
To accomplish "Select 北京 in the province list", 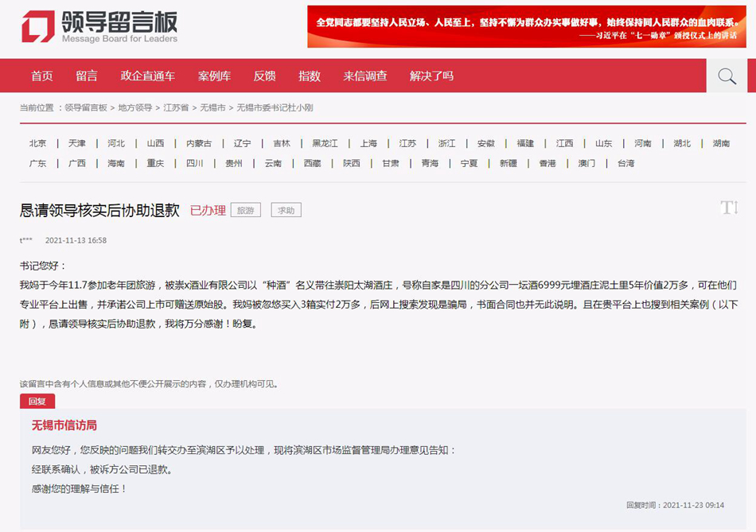I will pos(37,143).
